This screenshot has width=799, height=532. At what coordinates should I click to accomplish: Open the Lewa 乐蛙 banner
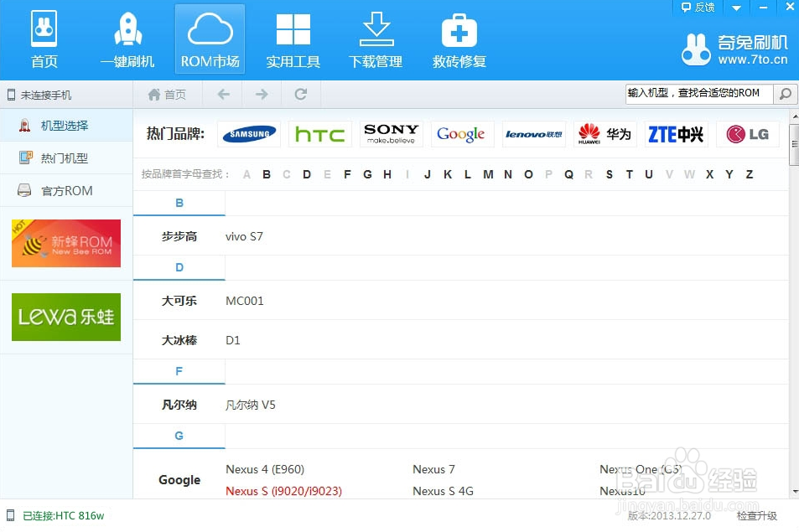(x=66, y=317)
